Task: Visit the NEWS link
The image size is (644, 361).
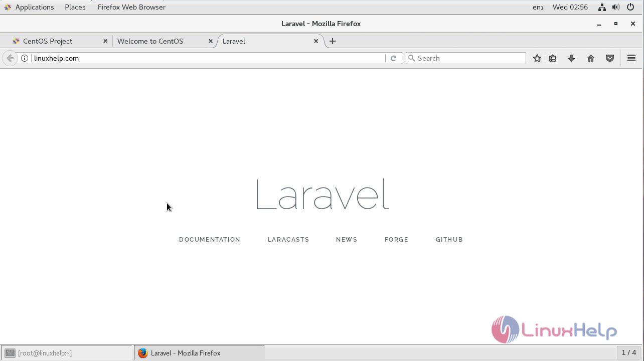Action: point(347,240)
